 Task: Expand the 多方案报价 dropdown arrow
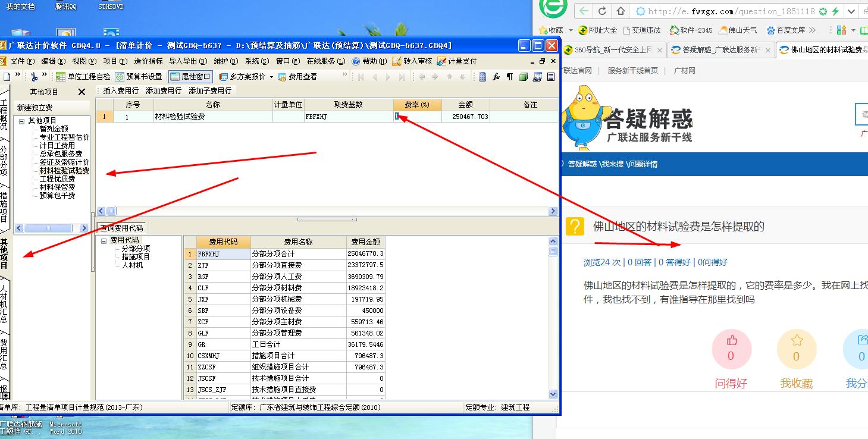(x=271, y=77)
